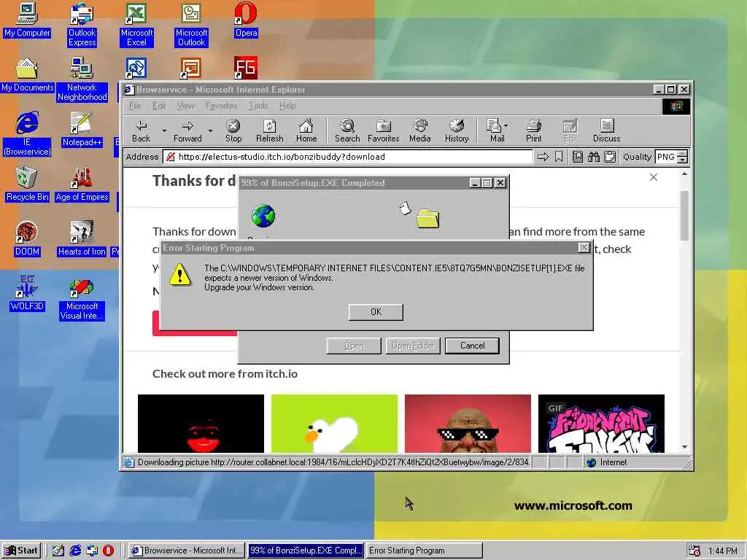The width and height of the screenshot is (747, 560).
Task: Switch to Browservice taskbar button
Action: (187, 551)
